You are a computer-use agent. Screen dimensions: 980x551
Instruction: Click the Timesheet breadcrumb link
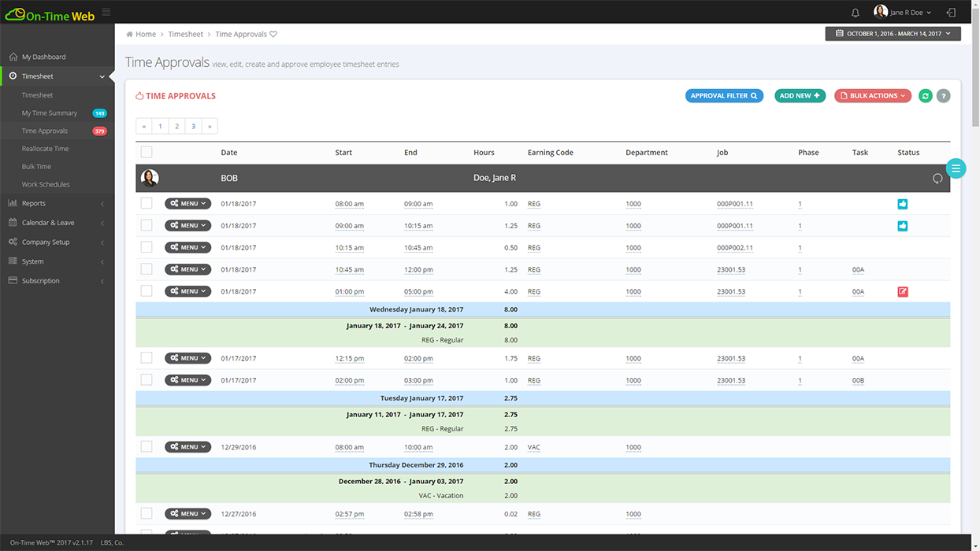coord(185,34)
